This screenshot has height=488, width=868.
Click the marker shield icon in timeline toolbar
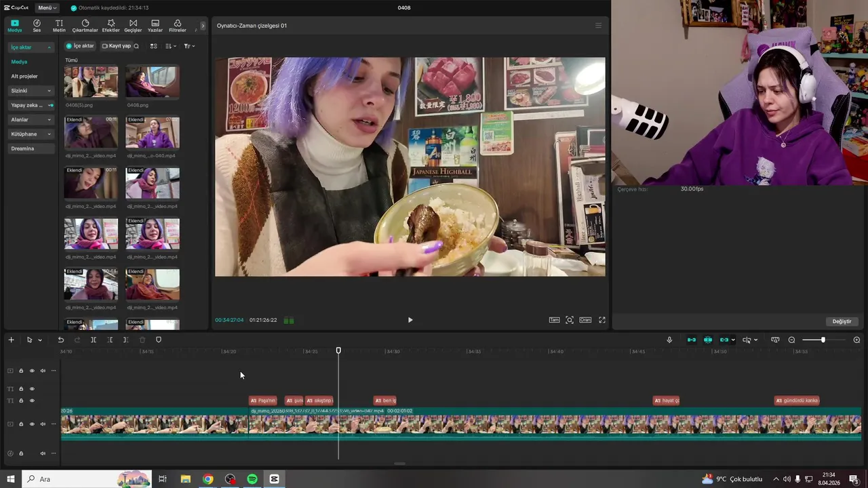[x=159, y=340]
